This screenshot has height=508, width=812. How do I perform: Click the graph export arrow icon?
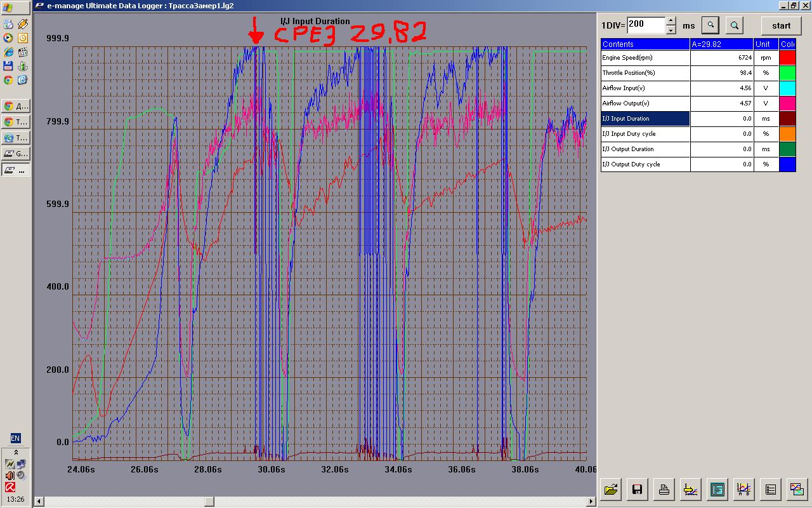(690, 489)
